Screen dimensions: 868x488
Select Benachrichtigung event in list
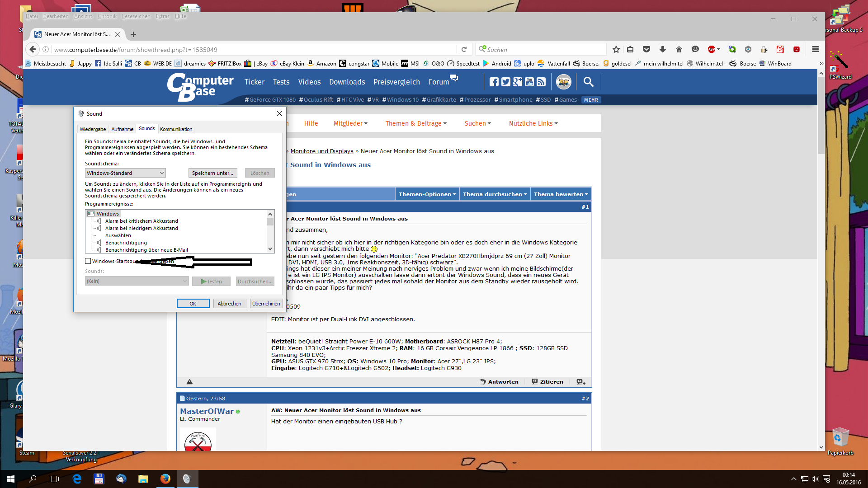(126, 243)
